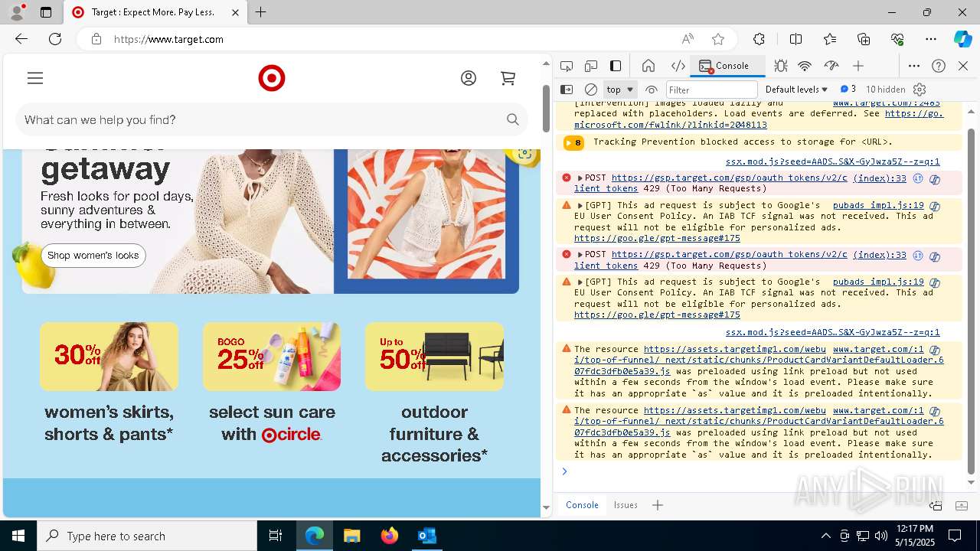This screenshot has height=551, width=980.
Task: Open browser Settings and more menu
Action: point(931,39)
